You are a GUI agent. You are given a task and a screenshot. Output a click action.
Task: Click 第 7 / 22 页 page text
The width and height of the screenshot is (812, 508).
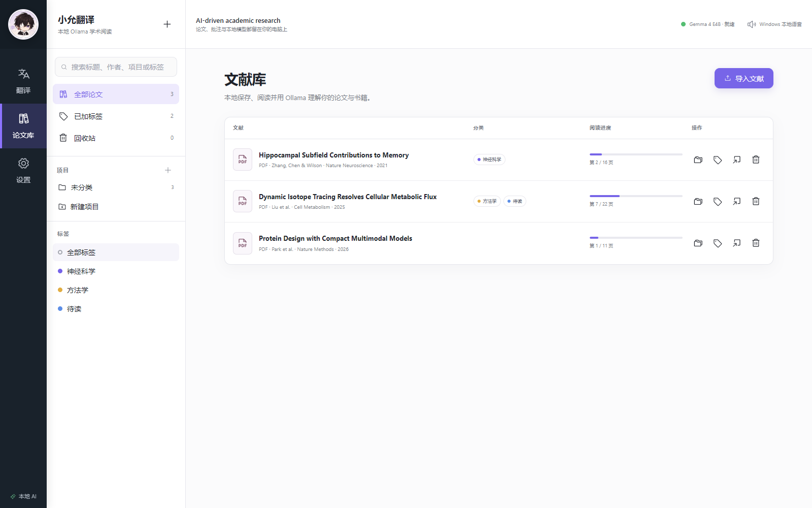pyautogui.click(x=601, y=204)
